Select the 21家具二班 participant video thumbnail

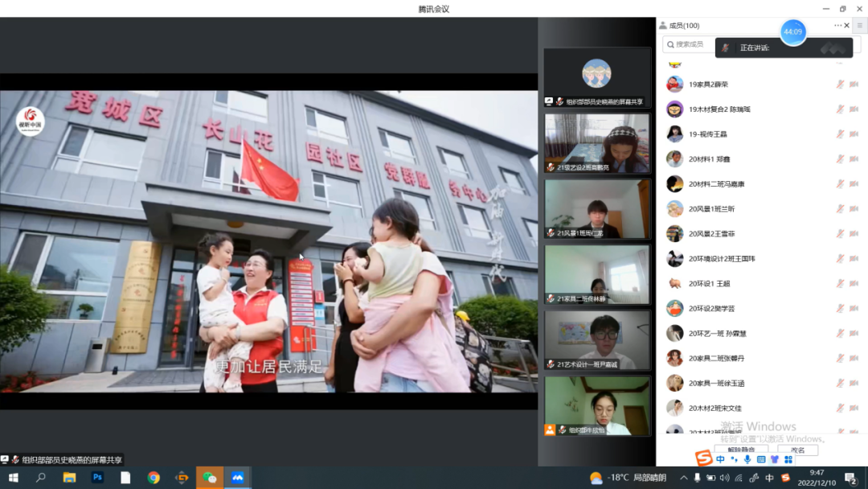[596, 274]
